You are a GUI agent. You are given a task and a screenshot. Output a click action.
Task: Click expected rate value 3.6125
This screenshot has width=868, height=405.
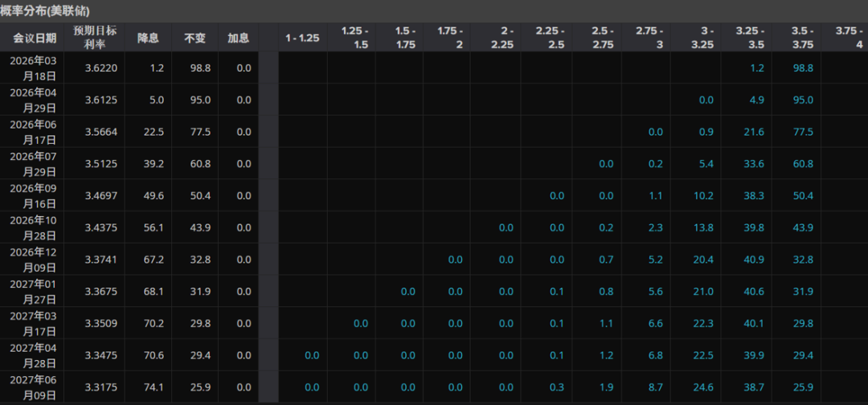(100, 100)
